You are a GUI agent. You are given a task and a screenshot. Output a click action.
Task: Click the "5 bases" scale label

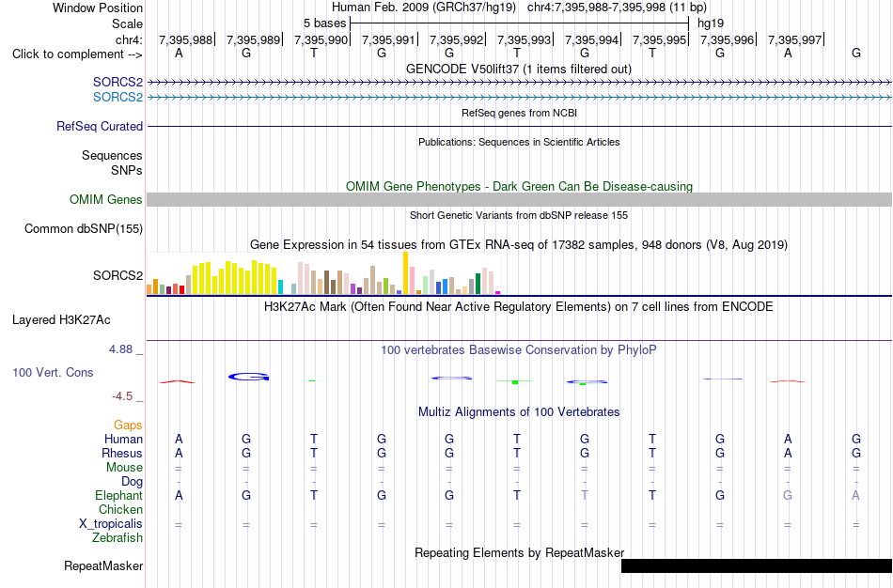(324, 23)
